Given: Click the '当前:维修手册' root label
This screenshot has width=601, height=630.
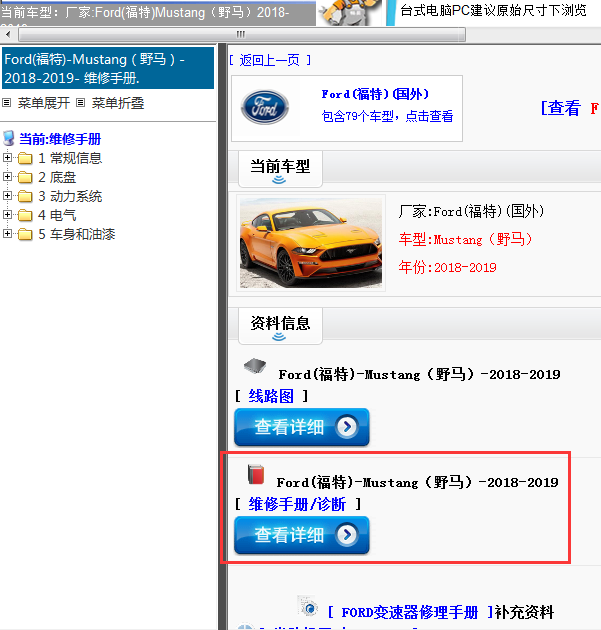Looking at the screenshot, I should click(60, 139).
